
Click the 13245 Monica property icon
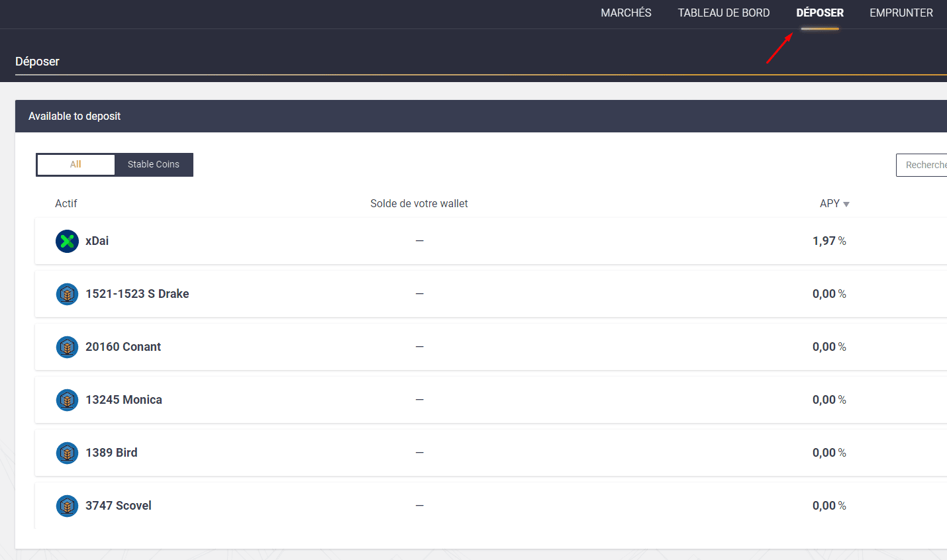[x=67, y=400]
